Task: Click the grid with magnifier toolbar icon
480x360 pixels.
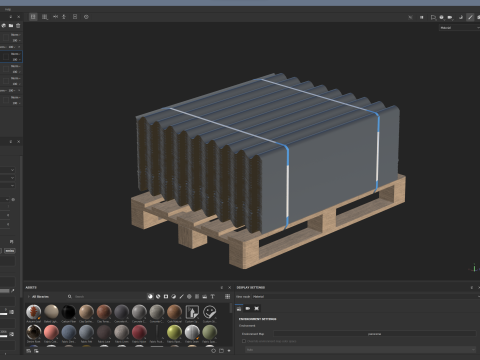Action: [x=45, y=17]
